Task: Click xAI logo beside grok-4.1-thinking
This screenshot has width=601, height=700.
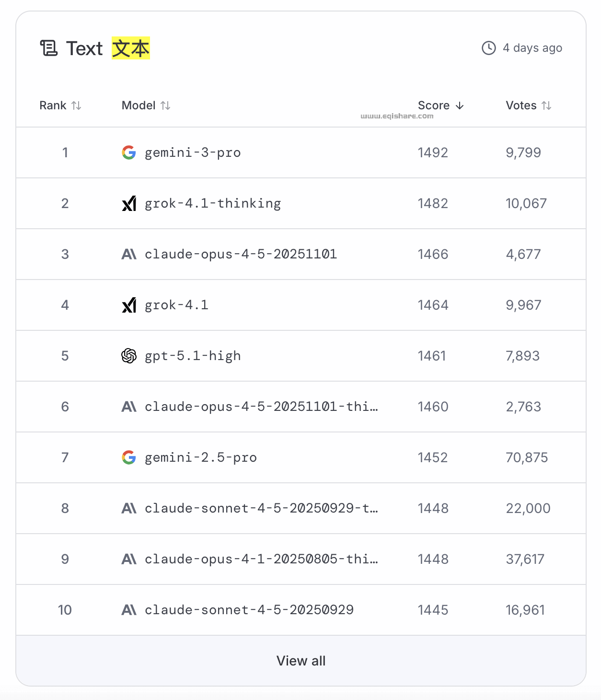Action: click(x=129, y=203)
